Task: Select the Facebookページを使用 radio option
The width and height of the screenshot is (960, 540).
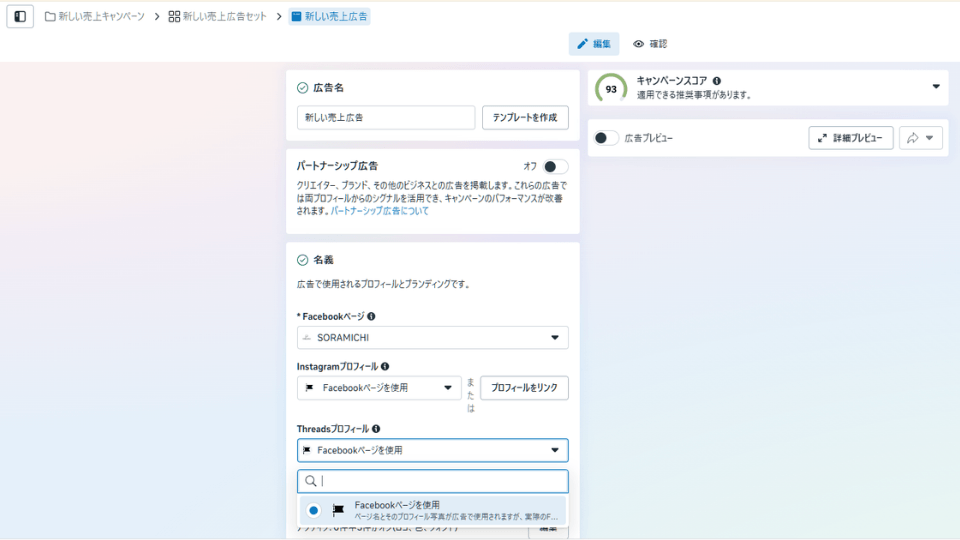Action: tap(313, 510)
